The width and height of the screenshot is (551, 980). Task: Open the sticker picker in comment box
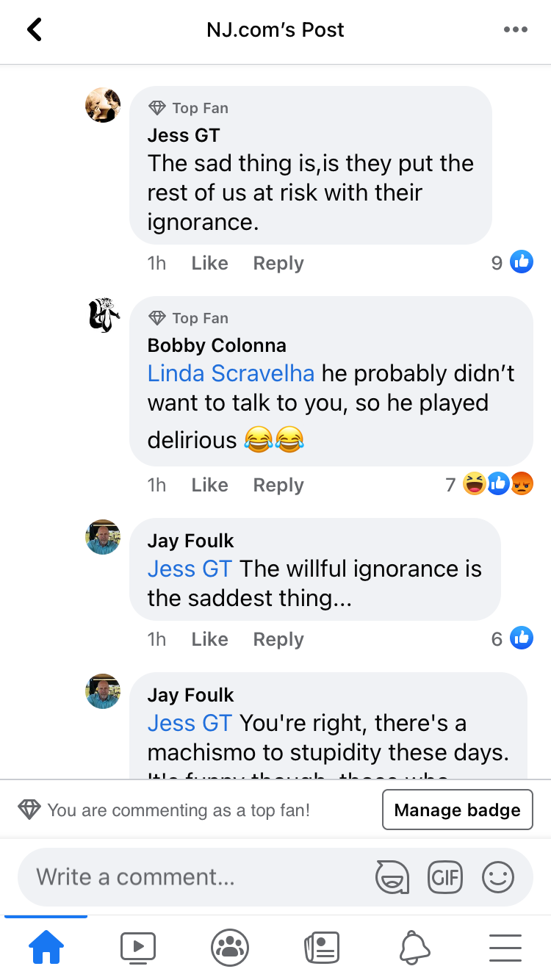point(392,876)
